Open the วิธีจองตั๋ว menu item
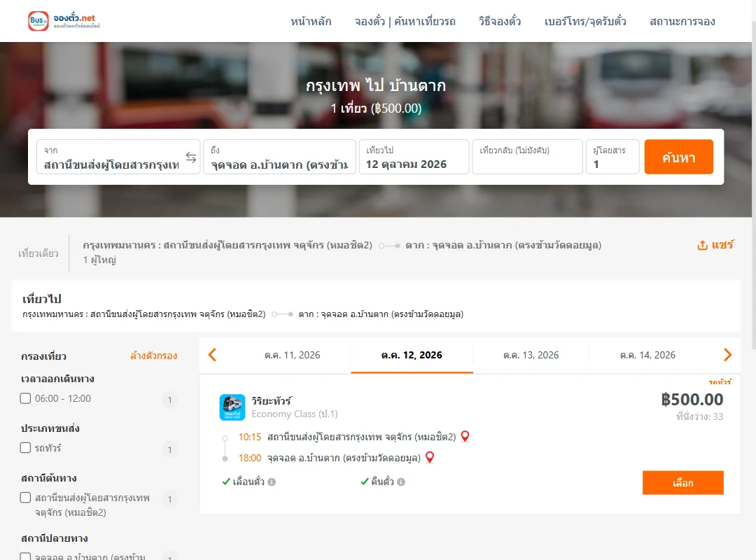 [x=500, y=21]
